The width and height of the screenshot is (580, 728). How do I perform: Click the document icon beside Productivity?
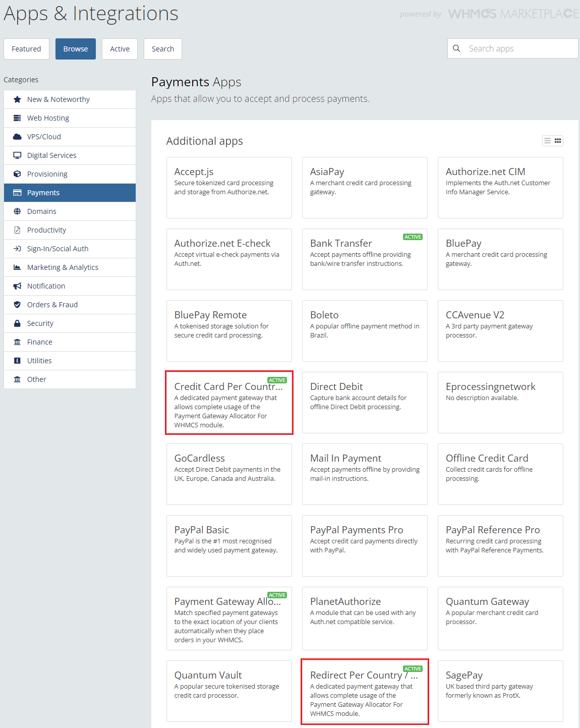pos(17,230)
